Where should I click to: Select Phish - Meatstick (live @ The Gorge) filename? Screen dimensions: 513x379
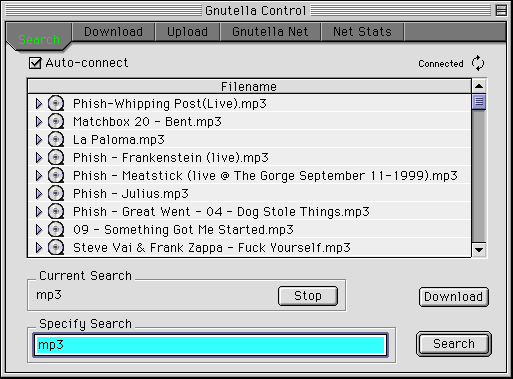click(x=265, y=176)
